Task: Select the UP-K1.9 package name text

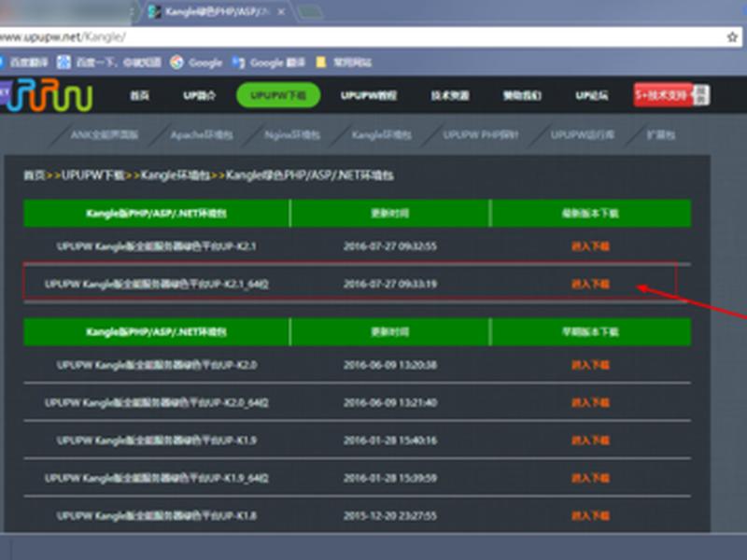Action: click(157, 441)
